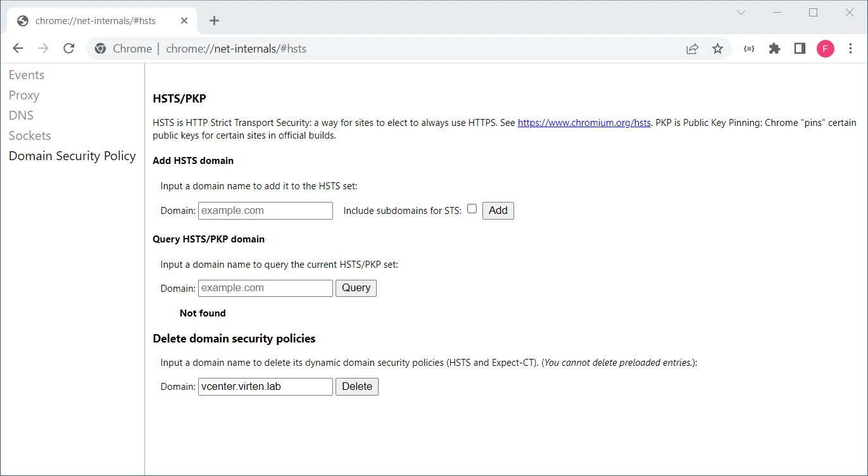
Task: Switch to the Events section
Action: tap(27, 75)
